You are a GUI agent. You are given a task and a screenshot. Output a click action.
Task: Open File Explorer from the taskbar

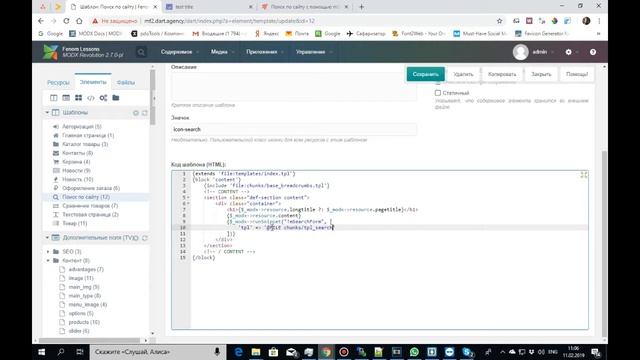tap(256, 352)
